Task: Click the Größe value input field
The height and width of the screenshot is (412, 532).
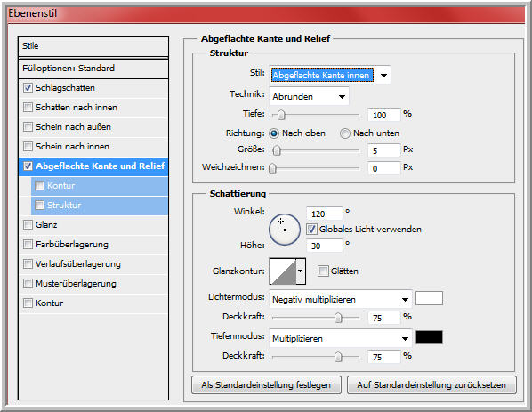Action: [x=383, y=150]
